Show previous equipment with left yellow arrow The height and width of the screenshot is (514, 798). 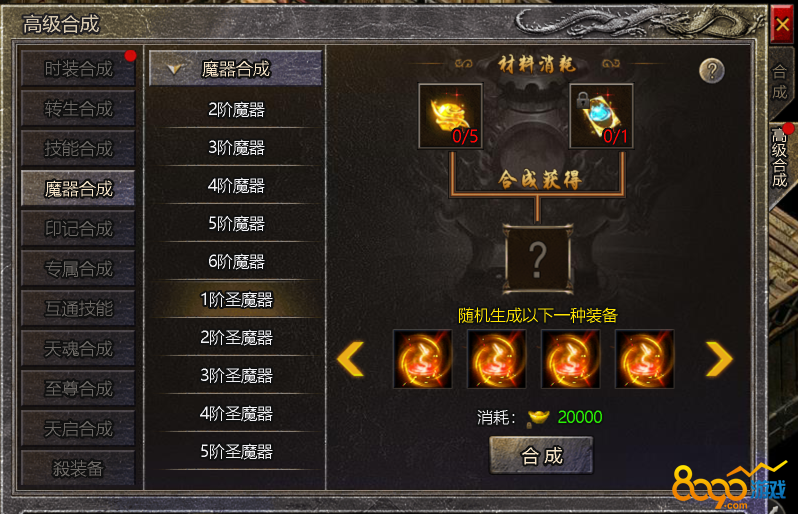coord(351,359)
